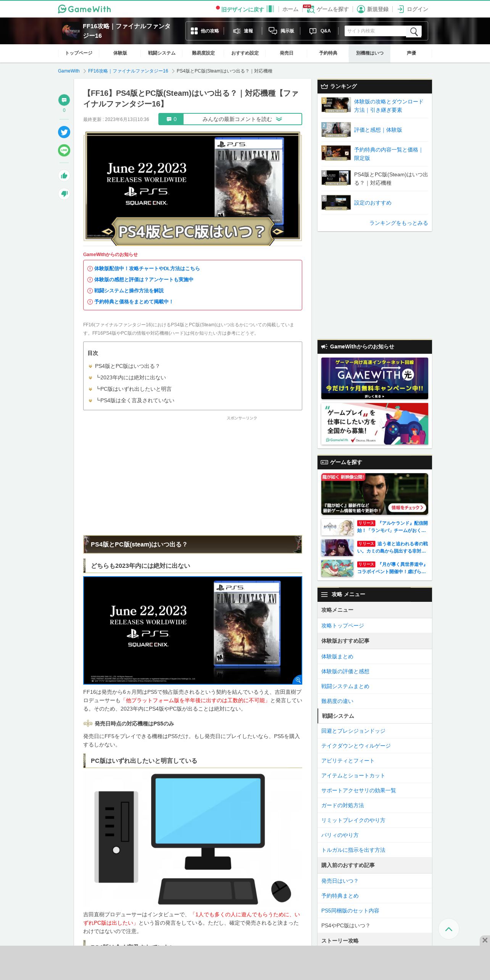Share on LINE icon
This screenshot has height=980, width=490.
pos(64,150)
